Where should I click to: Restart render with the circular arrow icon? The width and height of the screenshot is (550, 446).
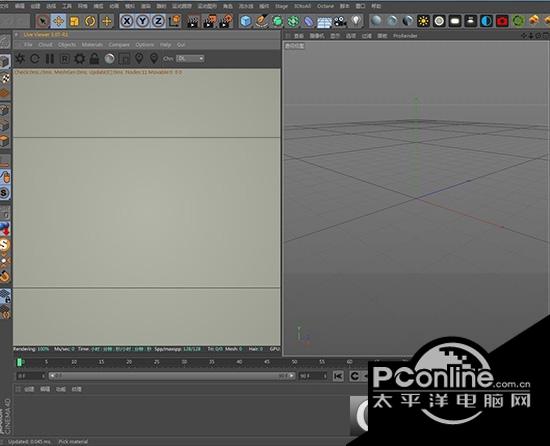click(x=35, y=59)
